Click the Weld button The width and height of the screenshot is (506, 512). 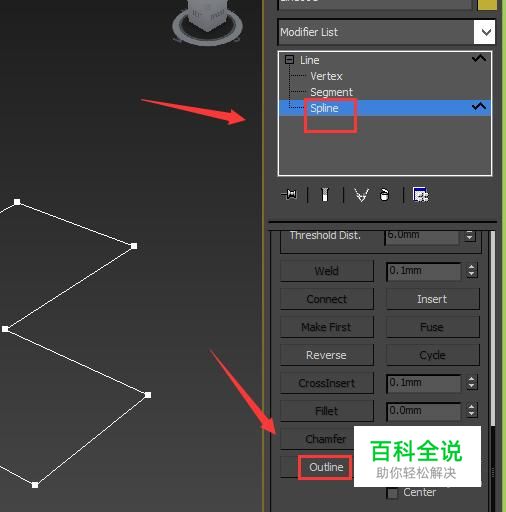[327, 271]
